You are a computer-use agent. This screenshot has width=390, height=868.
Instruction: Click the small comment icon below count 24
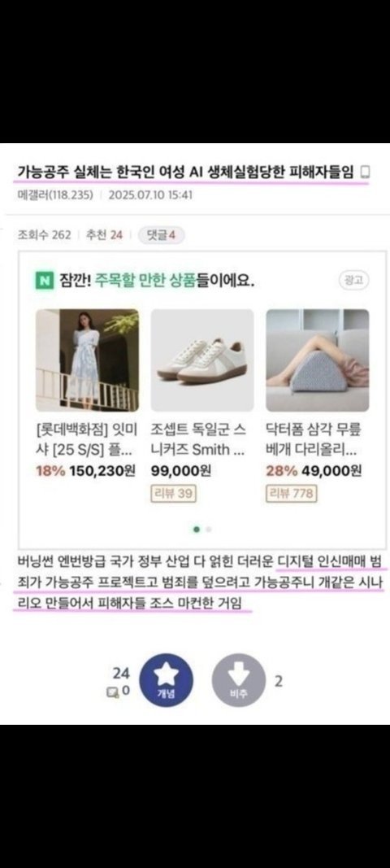[112, 691]
